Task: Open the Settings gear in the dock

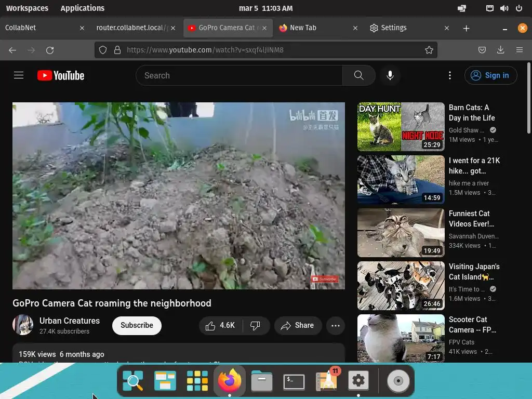Action: point(358,380)
